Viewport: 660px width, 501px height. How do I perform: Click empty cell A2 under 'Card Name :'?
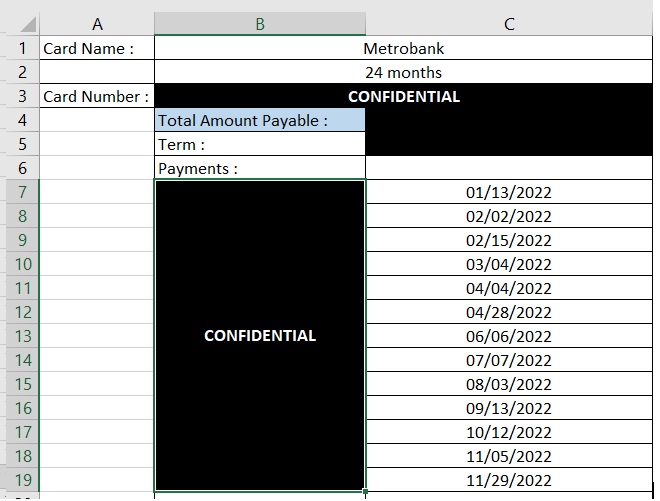[97, 72]
